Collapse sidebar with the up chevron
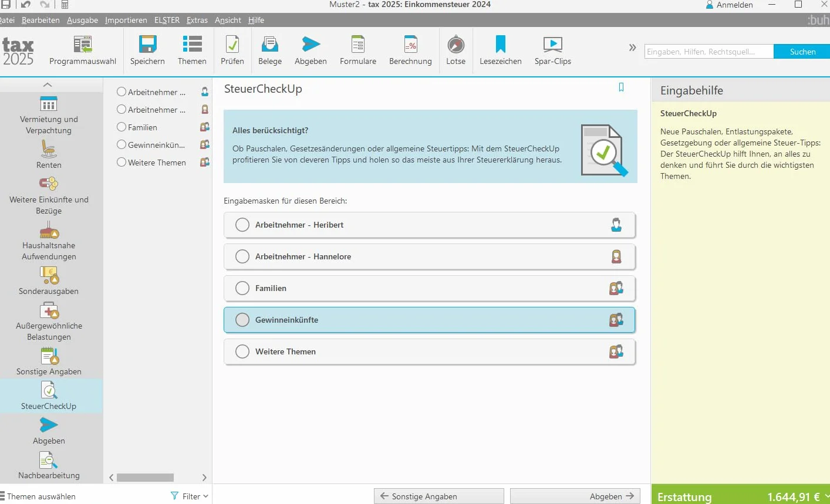The width and height of the screenshot is (830, 504). pyautogui.click(x=48, y=84)
